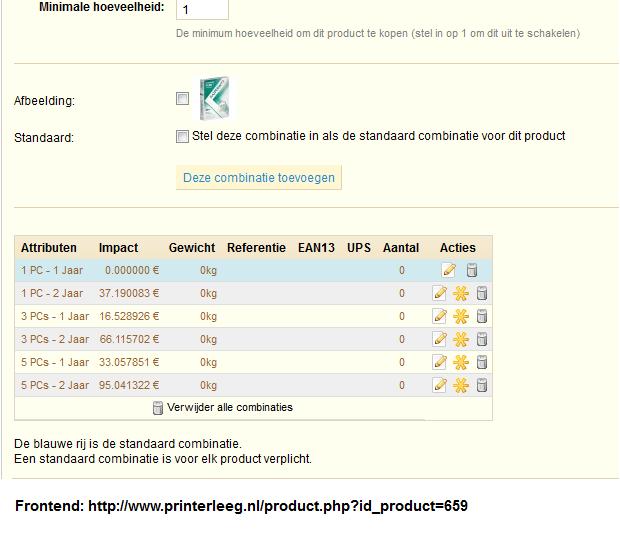
Task: Edit the 1 PC - 2 Jaar combination
Action: pyautogui.click(x=440, y=293)
